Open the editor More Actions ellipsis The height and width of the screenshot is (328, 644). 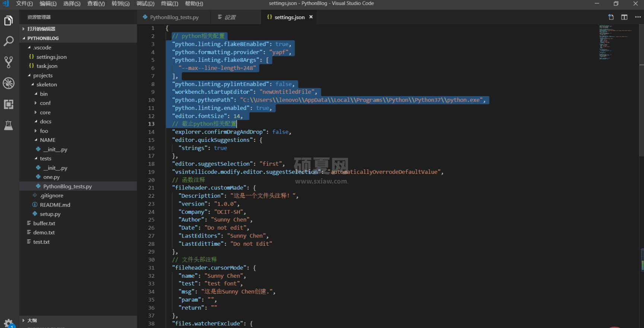coord(638,17)
